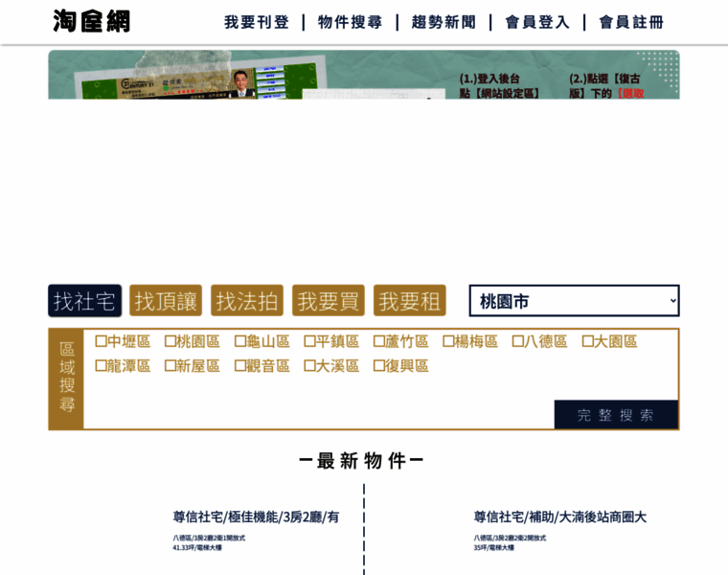Open the 物件搜尋 menu item
This screenshot has width=728, height=575.
pyautogui.click(x=350, y=22)
